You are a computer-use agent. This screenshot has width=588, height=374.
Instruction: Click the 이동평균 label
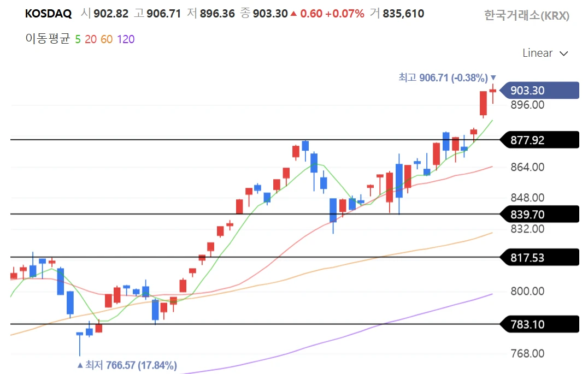(48, 39)
